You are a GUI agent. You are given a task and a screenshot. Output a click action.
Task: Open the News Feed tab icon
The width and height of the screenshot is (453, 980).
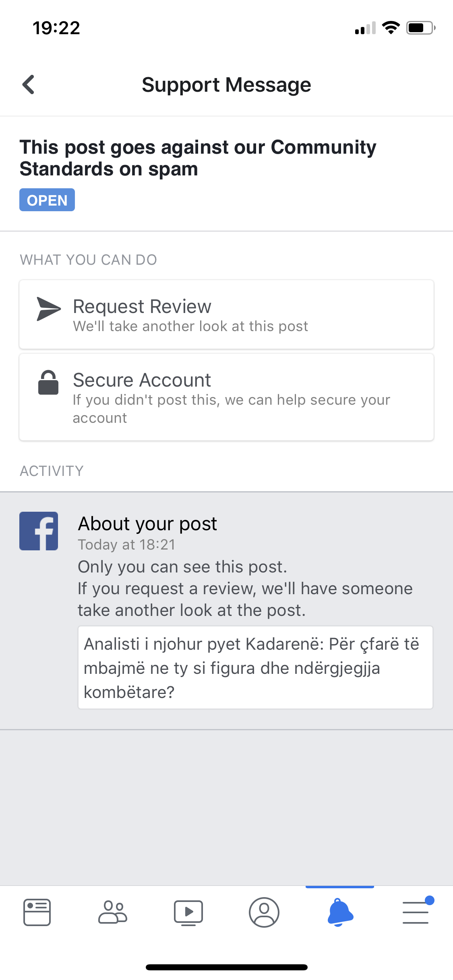tap(37, 912)
